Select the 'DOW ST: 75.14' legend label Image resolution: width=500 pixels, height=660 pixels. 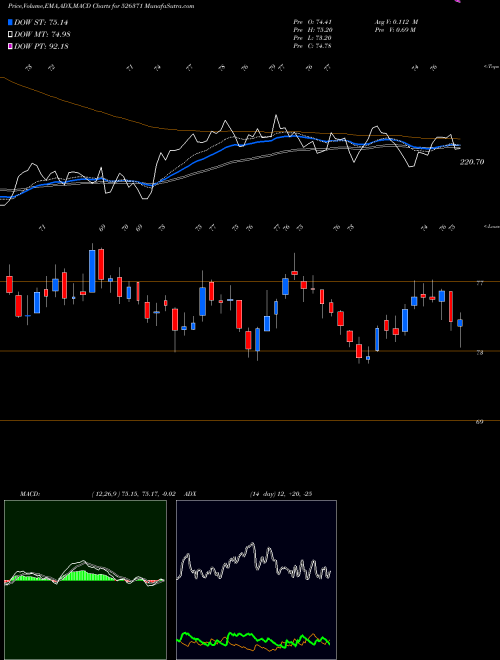pyautogui.click(x=41, y=22)
